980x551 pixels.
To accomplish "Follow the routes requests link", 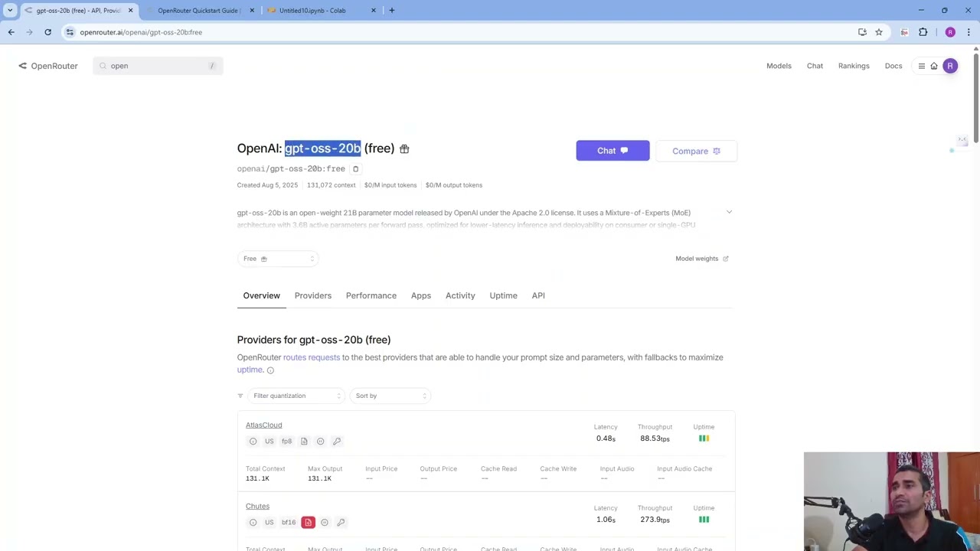I will (312, 357).
